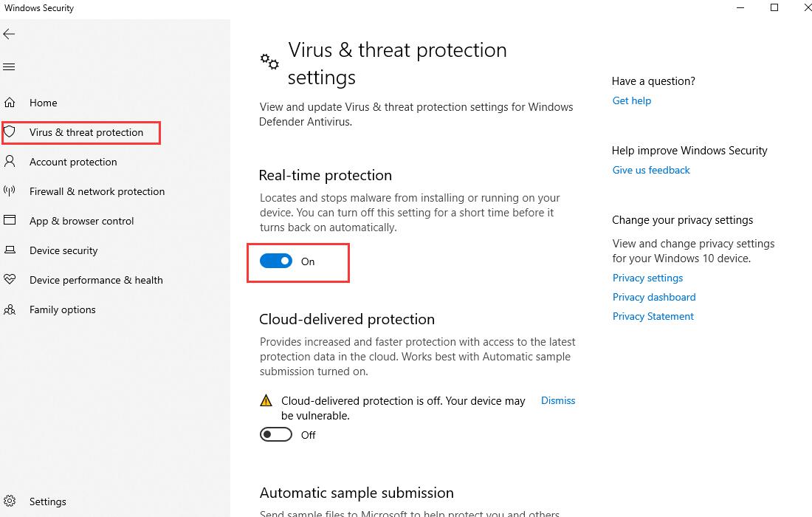Open the hamburger navigation menu icon
The height and width of the screenshot is (517, 812).
tap(9, 66)
